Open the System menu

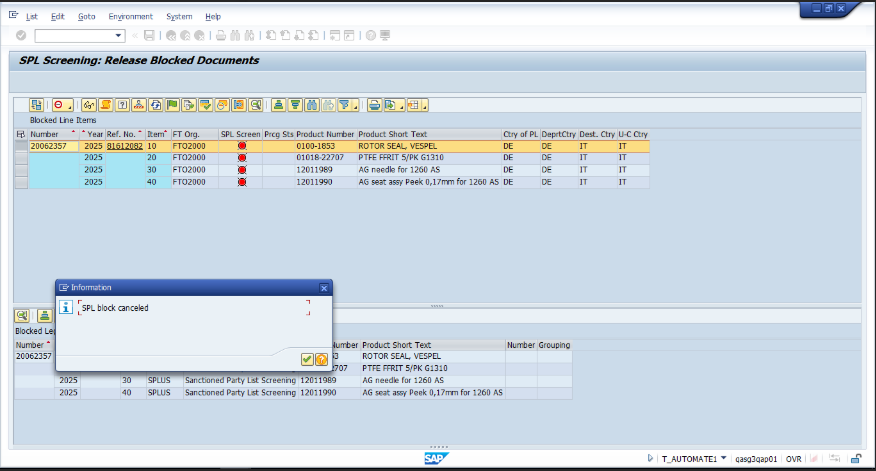(x=179, y=17)
